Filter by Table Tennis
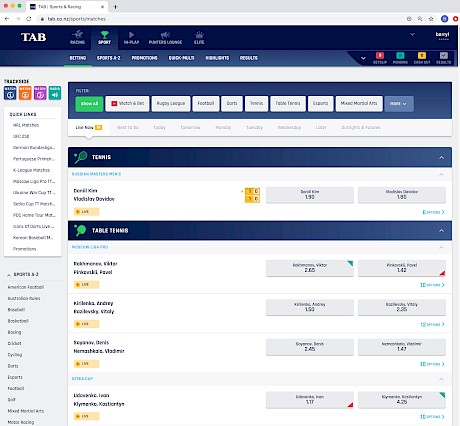Viewport: 460px width, 426px height. click(288, 104)
